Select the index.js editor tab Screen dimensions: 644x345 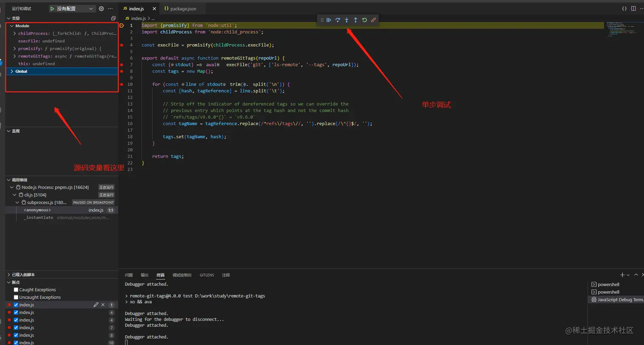(x=136, y=9)
